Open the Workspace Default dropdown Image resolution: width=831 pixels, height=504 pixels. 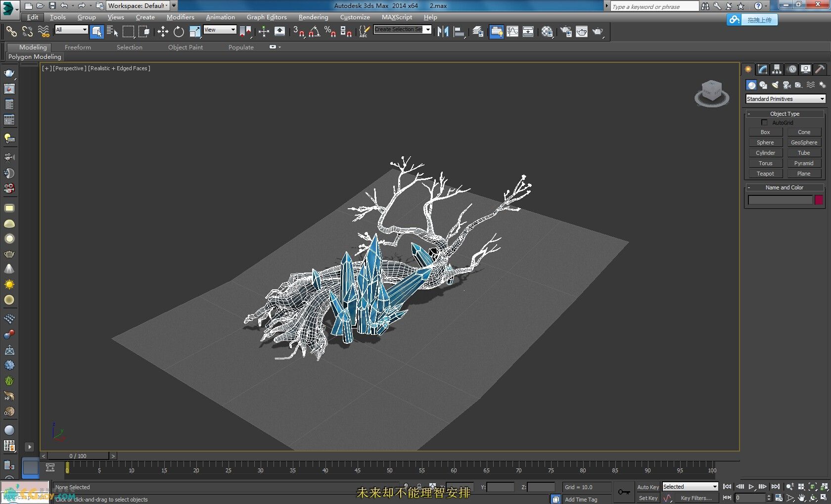pos(138,5)
